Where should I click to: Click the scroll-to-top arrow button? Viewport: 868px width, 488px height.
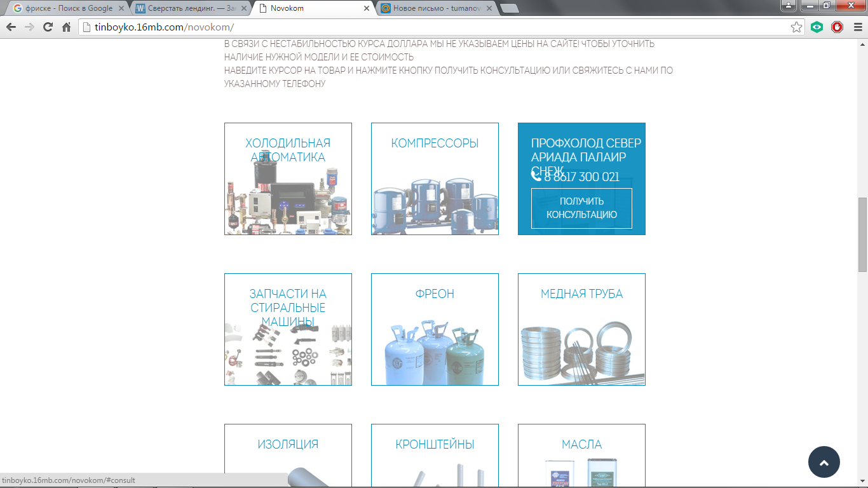click(x=824, y=463)
